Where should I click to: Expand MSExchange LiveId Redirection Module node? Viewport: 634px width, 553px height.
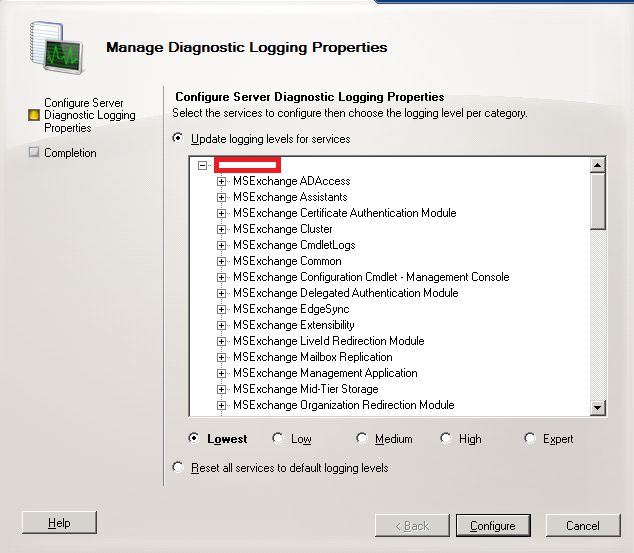point(221,341)
